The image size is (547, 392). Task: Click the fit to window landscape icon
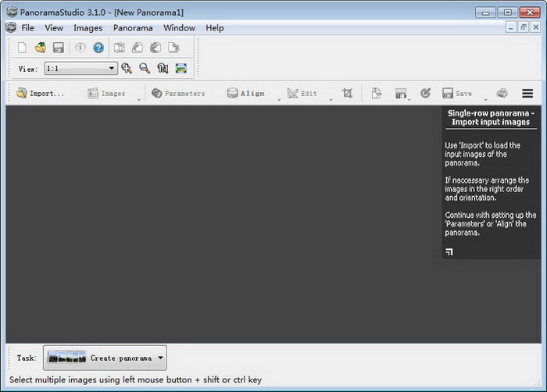181,69
